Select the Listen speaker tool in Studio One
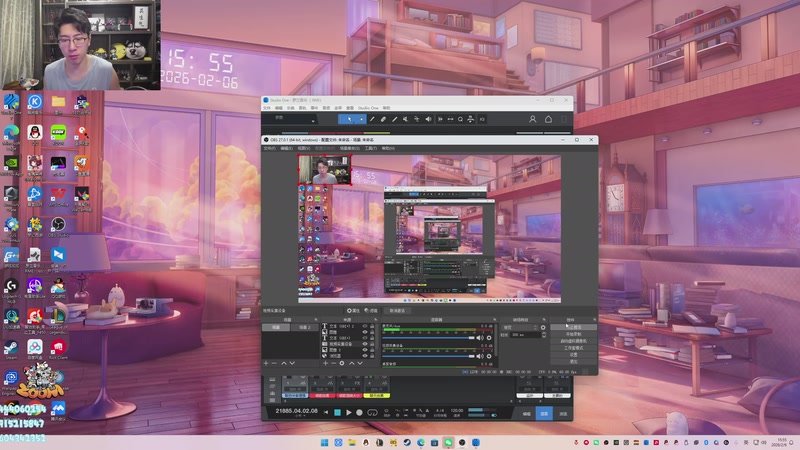 click(x=428, y=119)
